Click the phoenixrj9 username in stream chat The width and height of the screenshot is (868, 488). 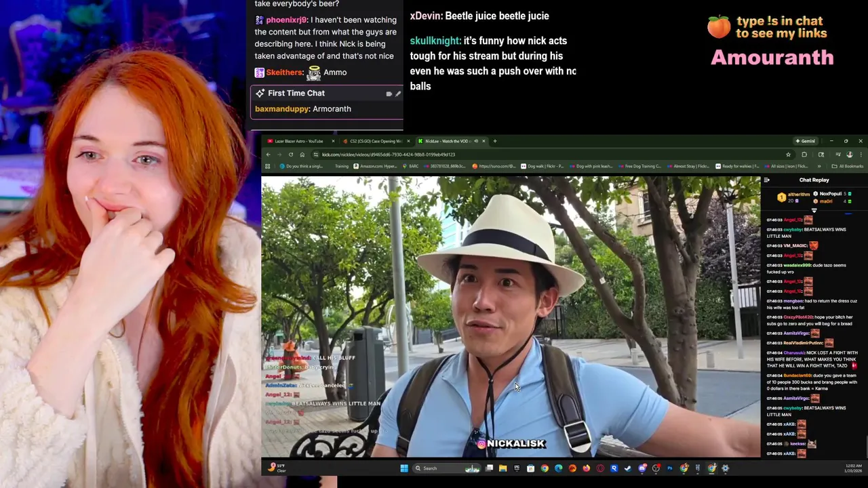tap(286, 20)
